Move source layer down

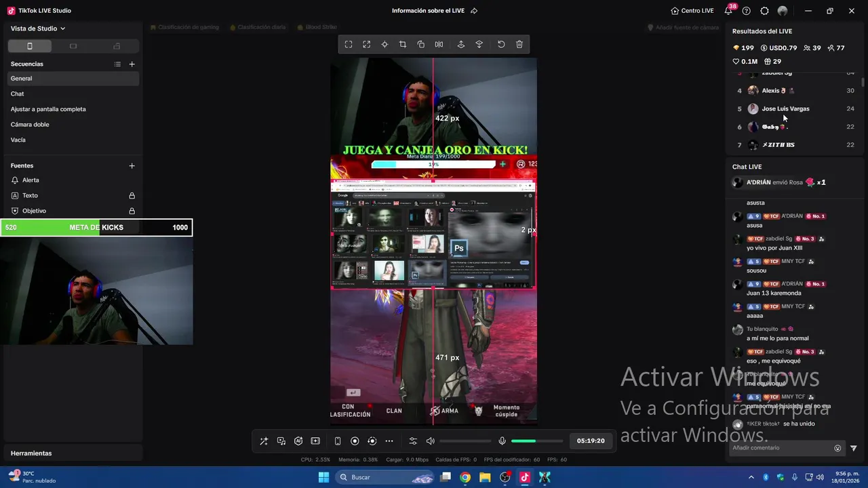click(479, 45)
